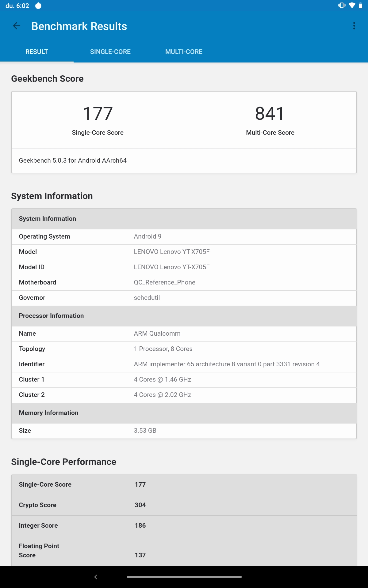Tap Cluster 2 value 4 Cores @ 2.02 GHz
This screenshot has width=368, height=588.
163,395
